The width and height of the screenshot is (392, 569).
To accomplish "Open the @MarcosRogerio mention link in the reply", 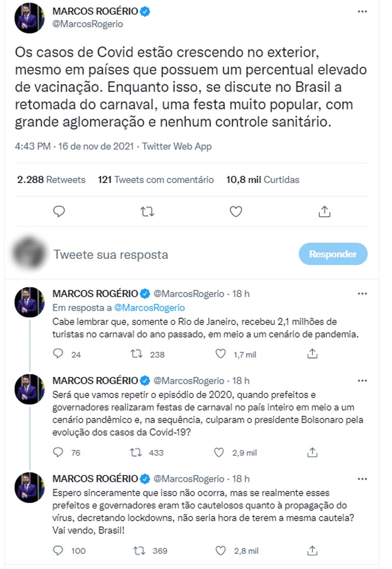I will pos(149,307).
